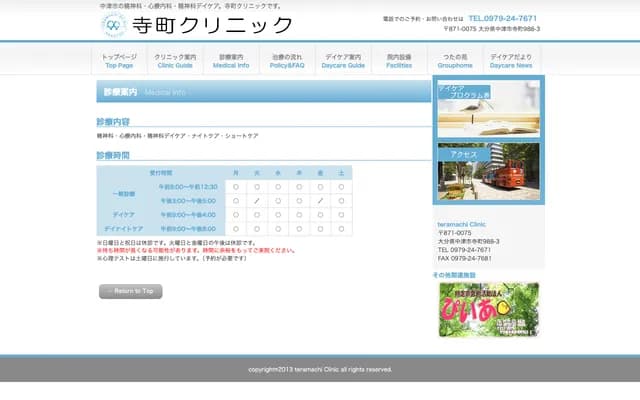640x400 pixels.
Task: Navigate to the Daycare Guide tab
Action: click(x=342, y=60)
